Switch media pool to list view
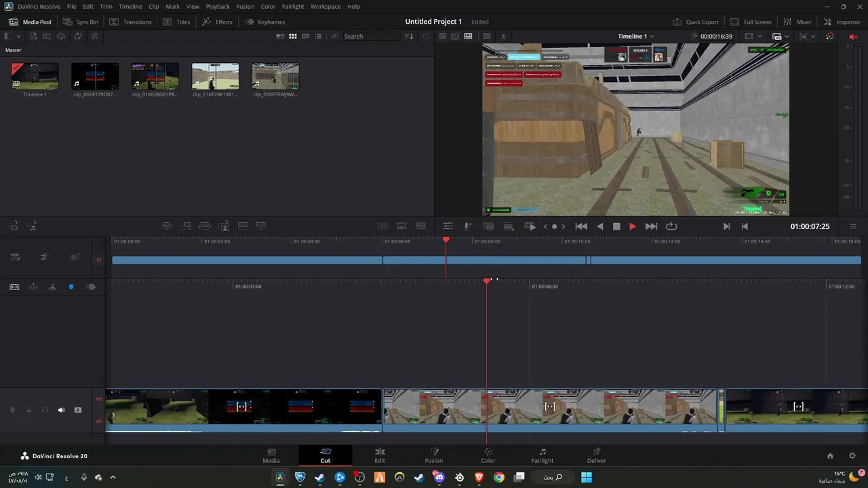 click(x=319, y=37)
